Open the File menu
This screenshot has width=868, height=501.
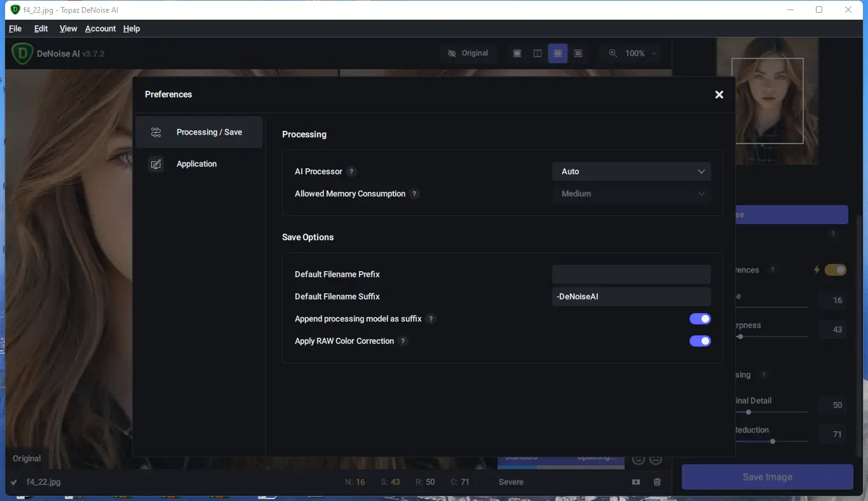point(15,29)
